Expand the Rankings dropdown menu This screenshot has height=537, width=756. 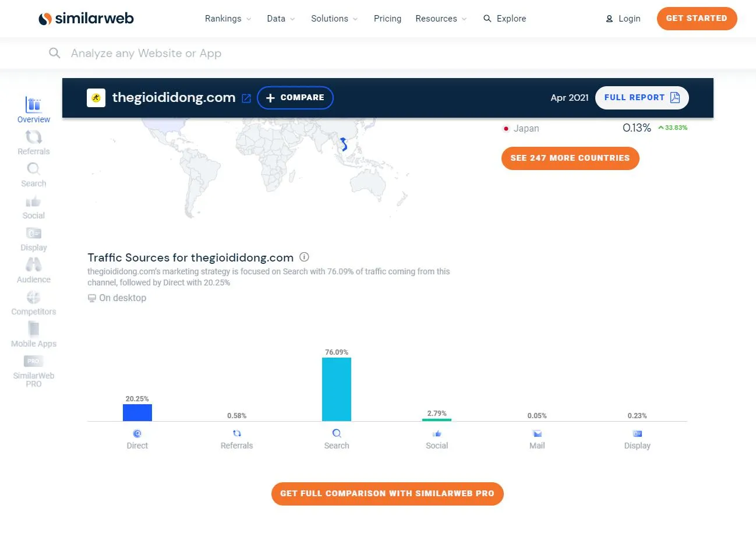228,19
